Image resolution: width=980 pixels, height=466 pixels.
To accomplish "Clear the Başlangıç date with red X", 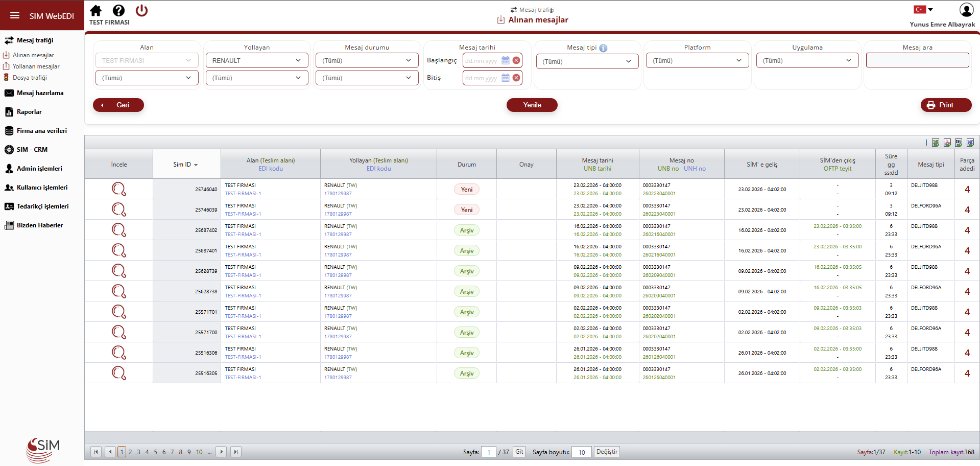I will pyautogui.click(x=516, y=60).
